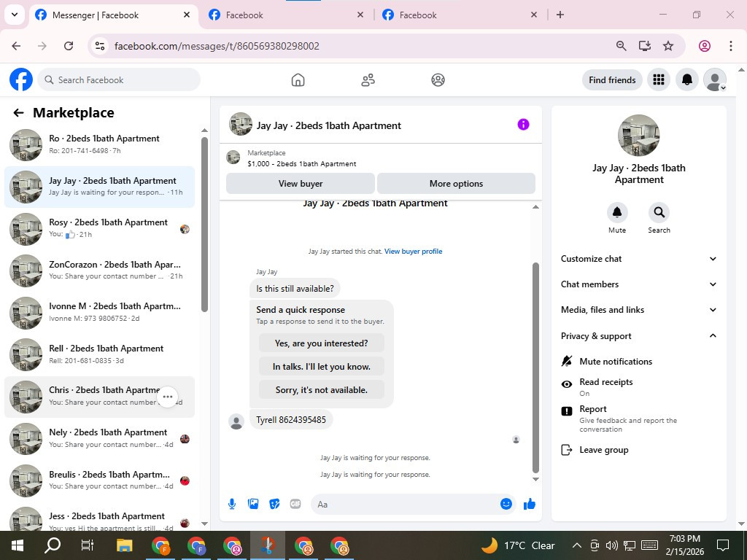747x560 pixels.
Task: Open the Friends icon in top navigation
Action: pos(368,80)
